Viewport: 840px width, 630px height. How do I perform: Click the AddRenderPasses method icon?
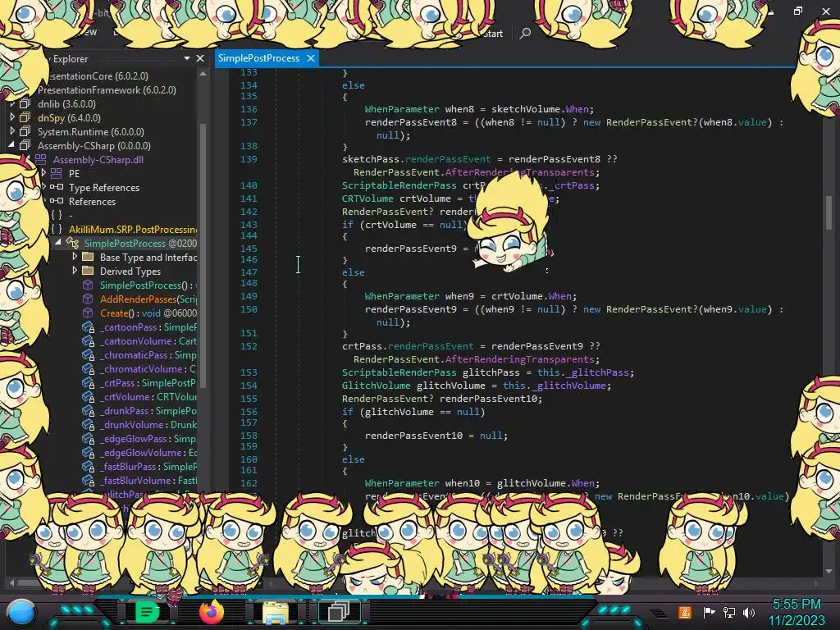tap(88, 299)
